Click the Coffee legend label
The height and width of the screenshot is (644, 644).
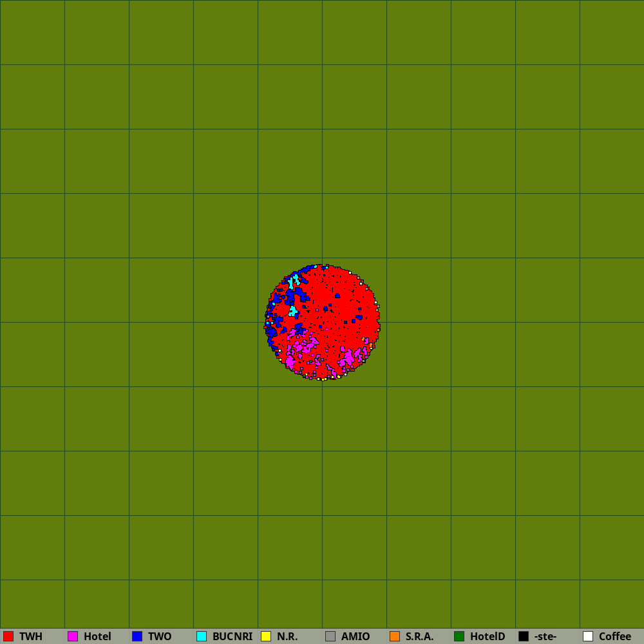pos(615,636)
